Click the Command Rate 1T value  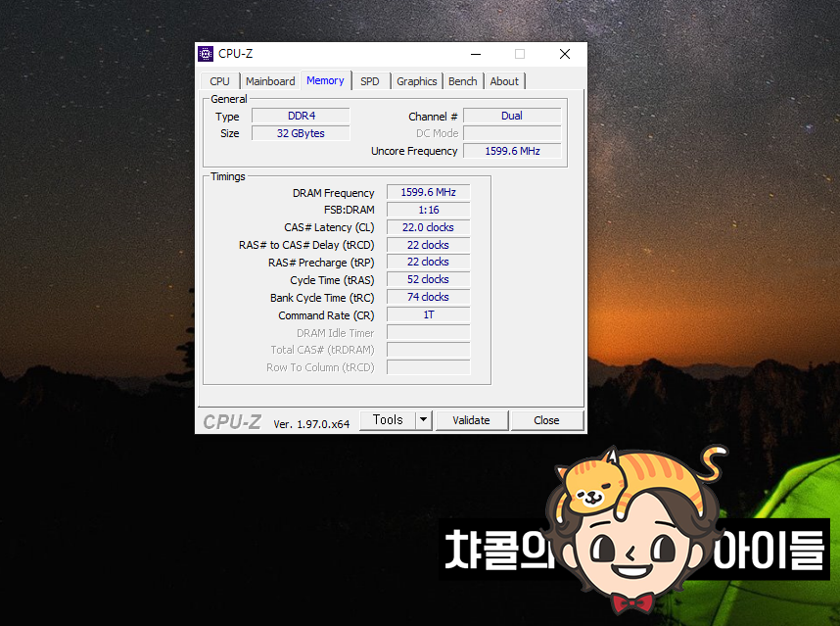coord(429,314)
